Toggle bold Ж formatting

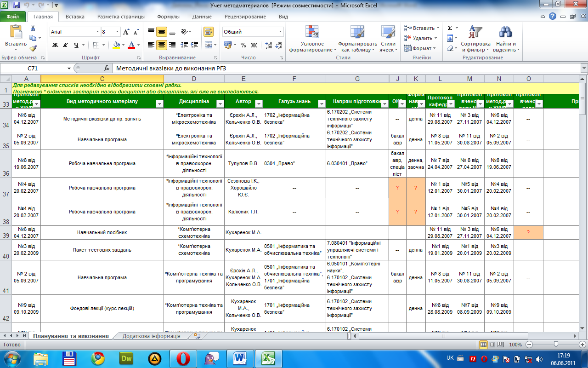click(55, 45)
